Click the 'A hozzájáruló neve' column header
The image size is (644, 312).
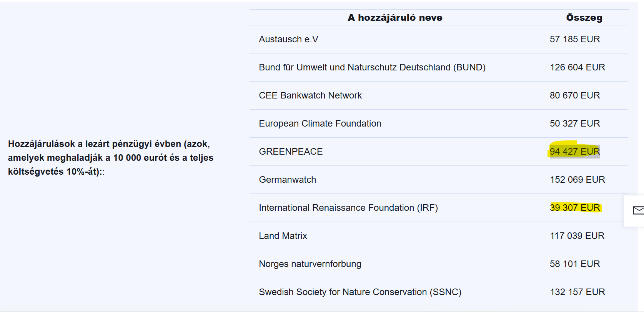[395, 18]
